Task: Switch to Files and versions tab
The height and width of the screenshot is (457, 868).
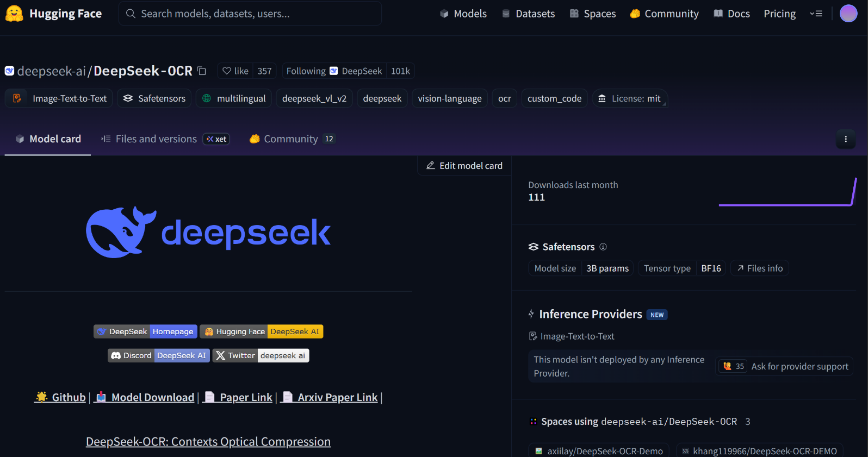Action: coord(156,139)
